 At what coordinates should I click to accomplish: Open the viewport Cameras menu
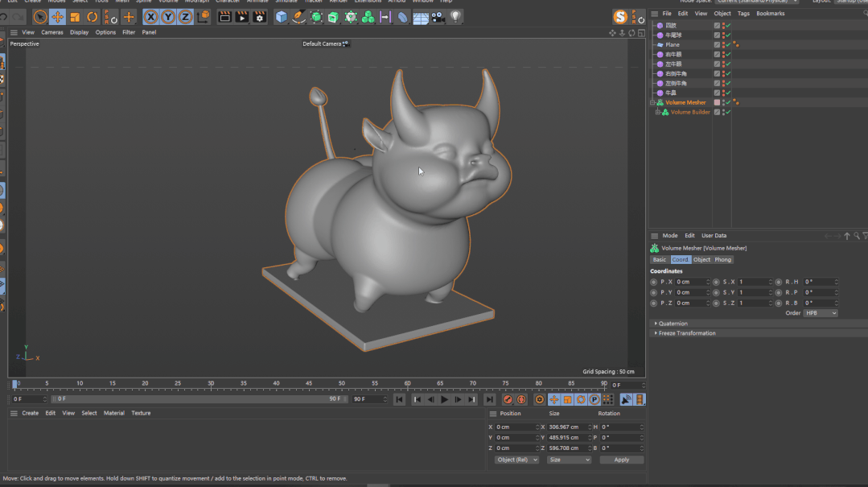[x=52, y=32]
